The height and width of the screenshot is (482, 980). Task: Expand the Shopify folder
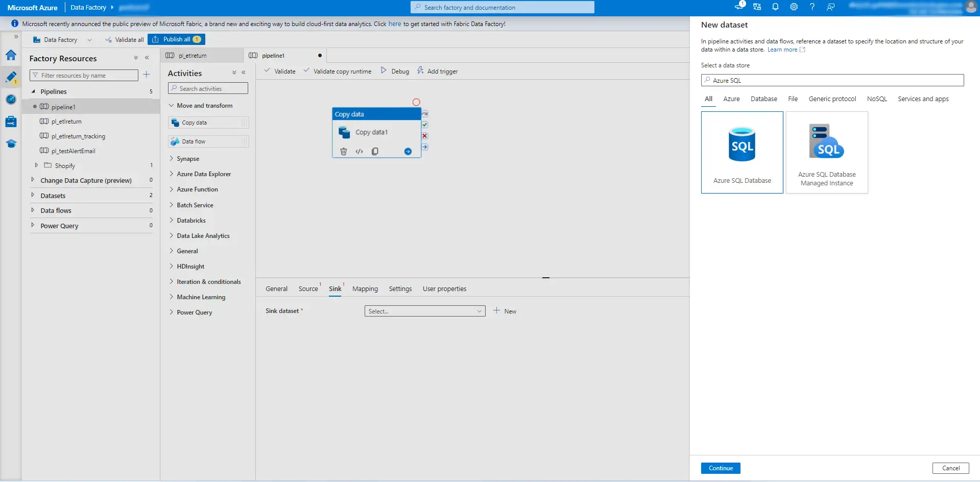[36, 165]
